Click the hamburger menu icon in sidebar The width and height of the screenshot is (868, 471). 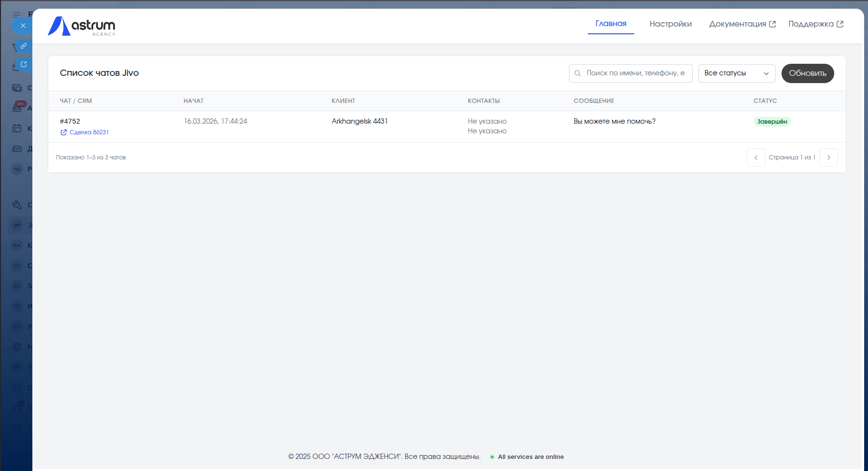coord(17,14)
